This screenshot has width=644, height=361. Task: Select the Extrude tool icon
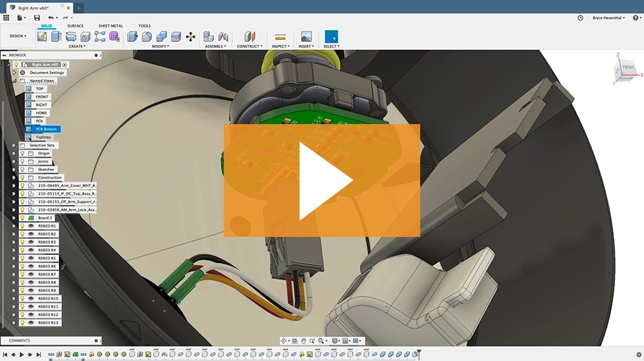click(56, 36)
